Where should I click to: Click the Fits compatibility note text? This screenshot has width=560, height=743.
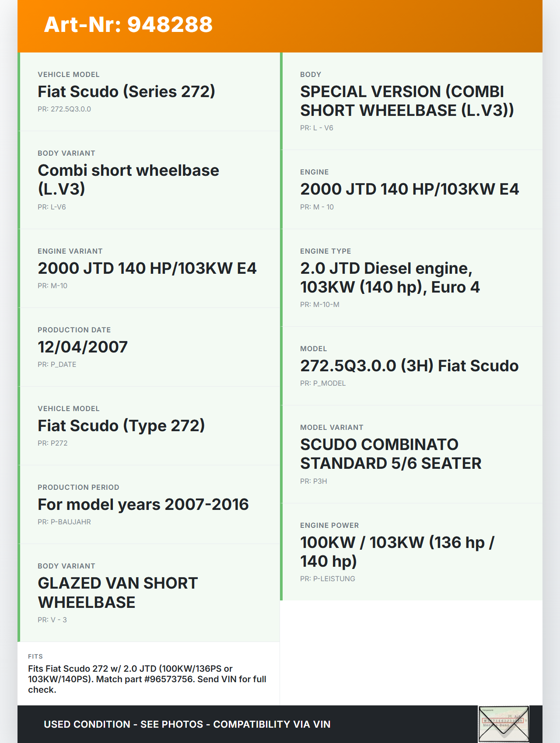tap(147, 679)
